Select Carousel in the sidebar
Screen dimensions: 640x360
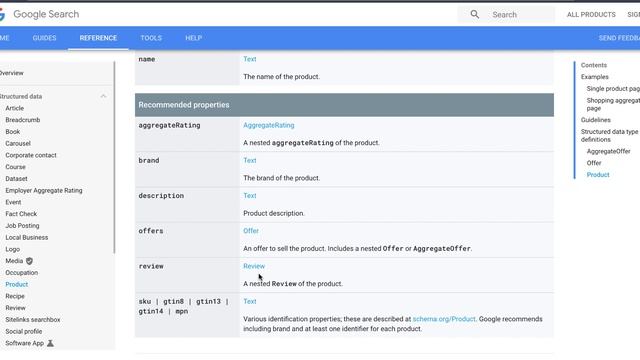[x=18, y=144]
